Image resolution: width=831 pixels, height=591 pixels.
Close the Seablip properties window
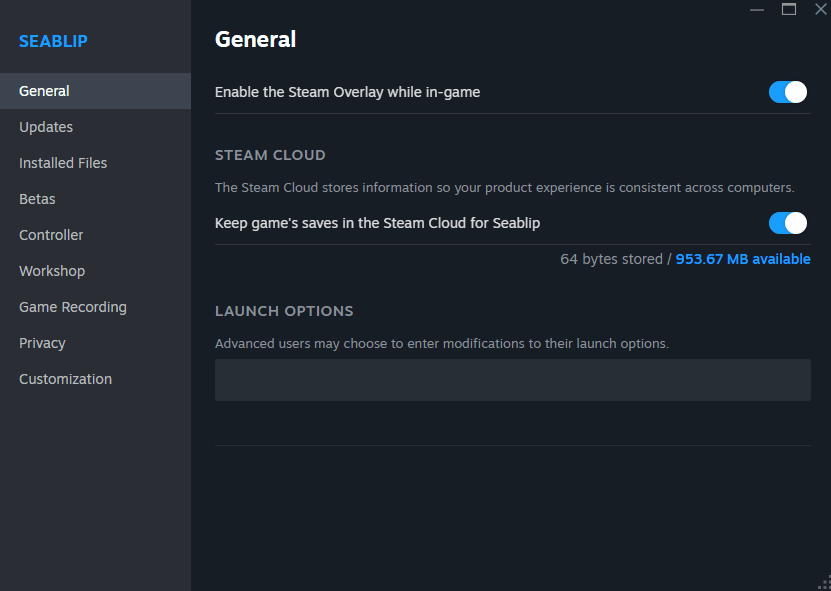pyautogui.click(x=820, y=10)
